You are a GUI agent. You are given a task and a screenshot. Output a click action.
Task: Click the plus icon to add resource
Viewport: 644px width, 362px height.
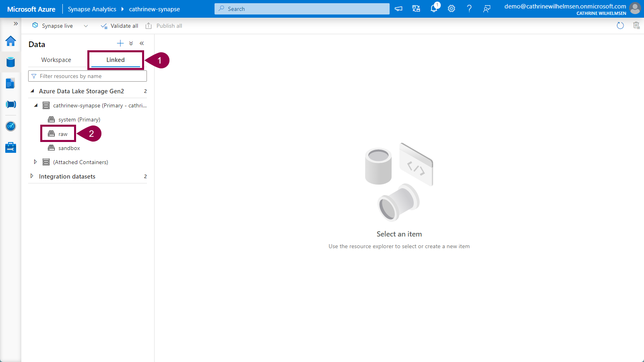coord(120,43)
